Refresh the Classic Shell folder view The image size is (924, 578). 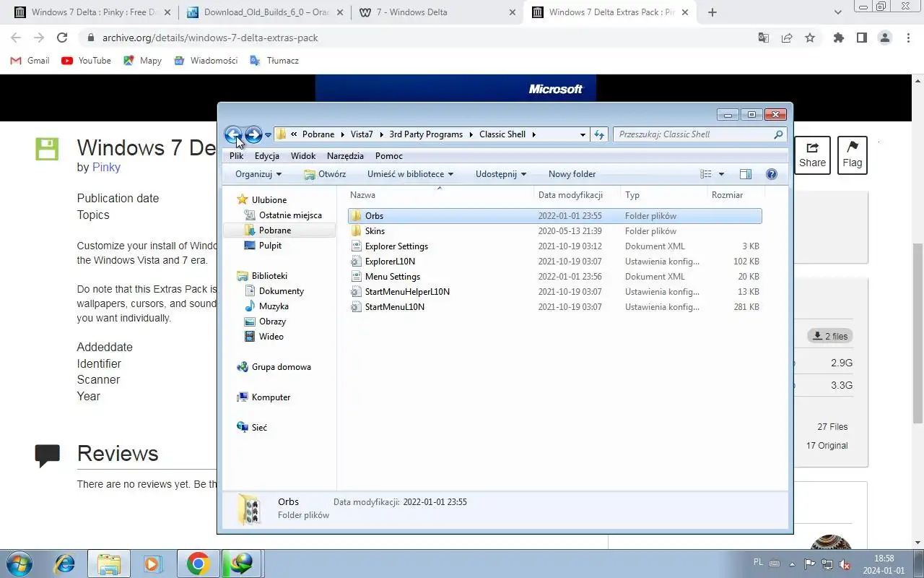pos(599,134)
